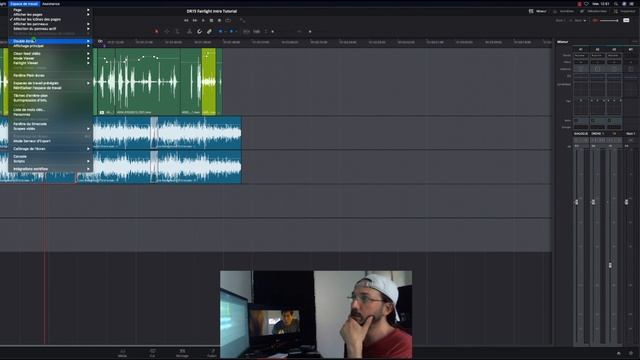Open the Espace de travail menu

point(24,4)
